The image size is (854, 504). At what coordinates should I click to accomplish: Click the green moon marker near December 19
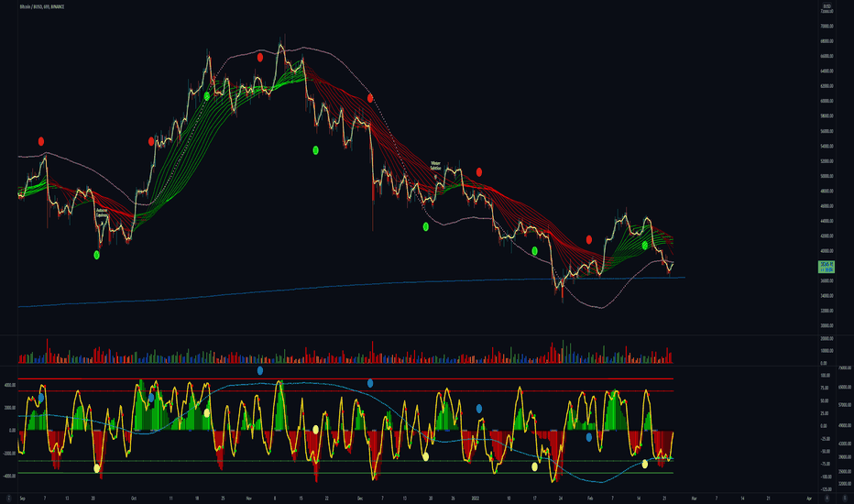[x=426, y=226]
